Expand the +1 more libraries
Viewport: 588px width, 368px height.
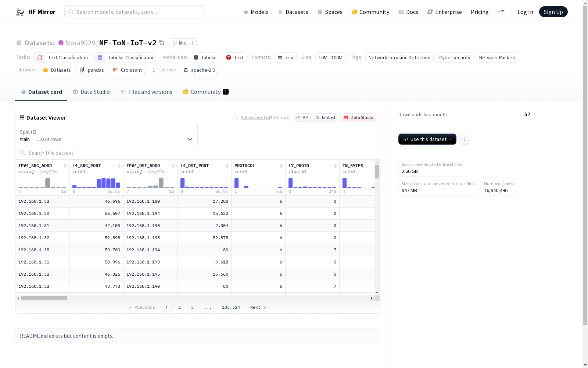click(152, 70)
